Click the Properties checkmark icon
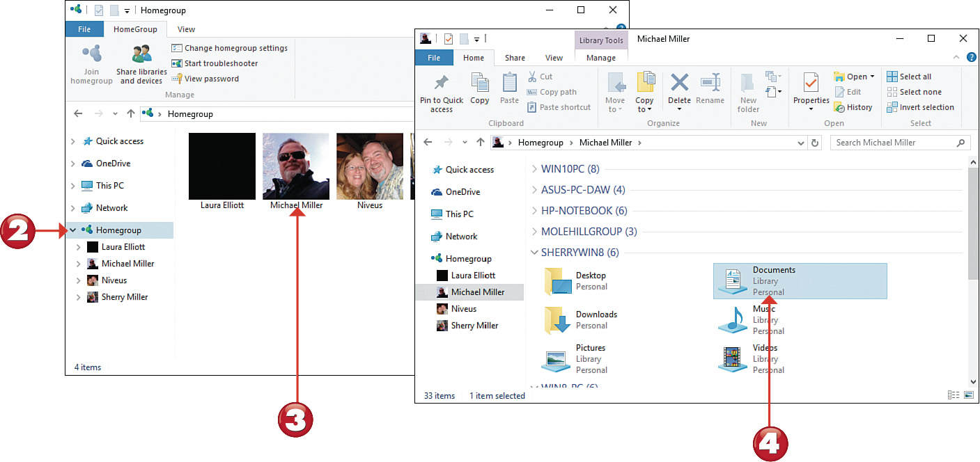Viewport: 980px width, 462px height. [x=811, y=83]
